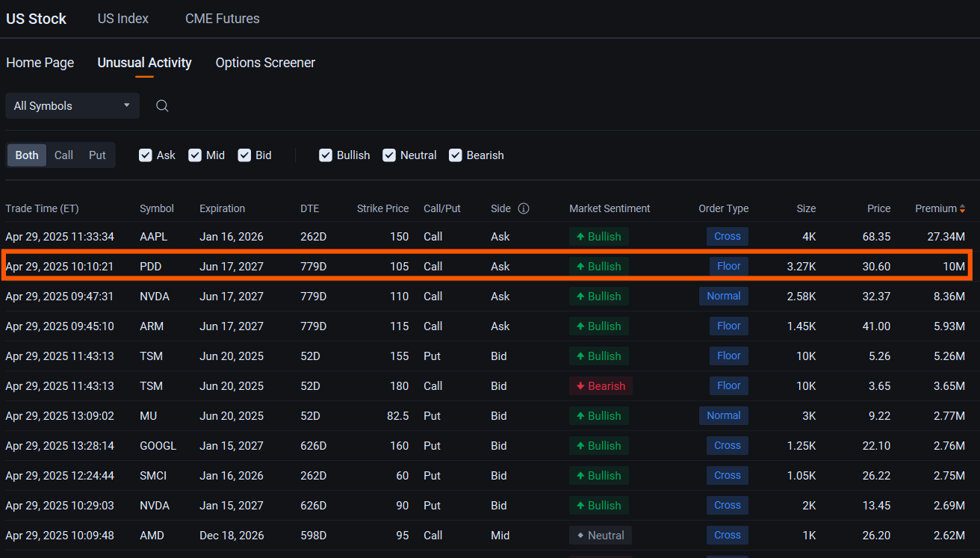980x558 pixels.
Task: Toggle the Mid checkbox
Action: tap(195, 155)
